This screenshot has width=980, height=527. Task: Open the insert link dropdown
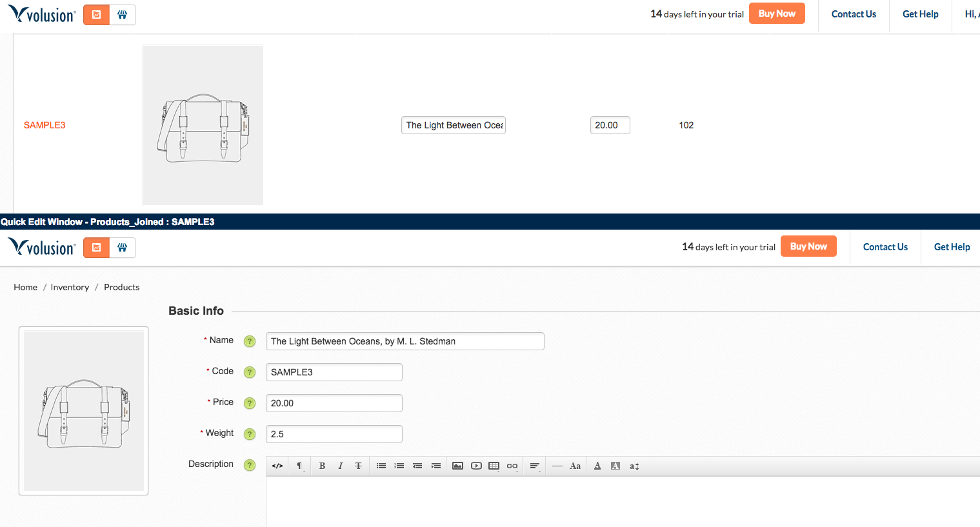coord(512,466)
